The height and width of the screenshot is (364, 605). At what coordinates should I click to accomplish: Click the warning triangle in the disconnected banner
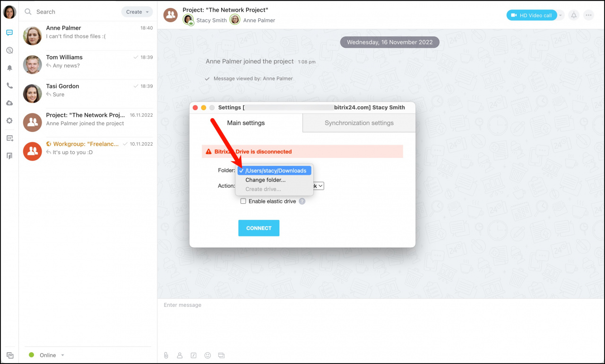pos(208,152)
